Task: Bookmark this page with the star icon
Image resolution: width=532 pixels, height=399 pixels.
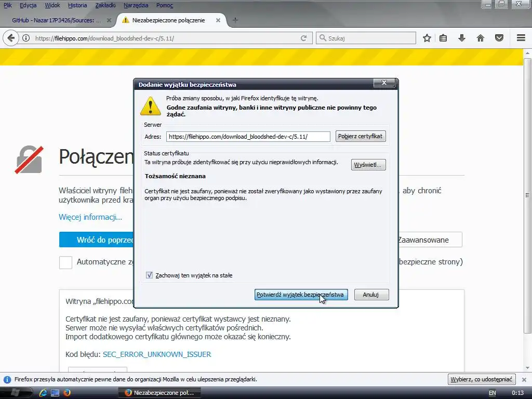Action: 427,38
